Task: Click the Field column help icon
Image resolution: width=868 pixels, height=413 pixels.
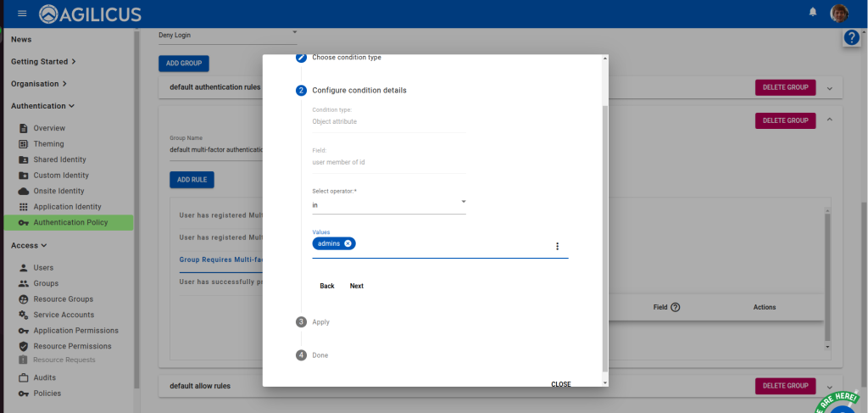Action: [x=676, y=307]
